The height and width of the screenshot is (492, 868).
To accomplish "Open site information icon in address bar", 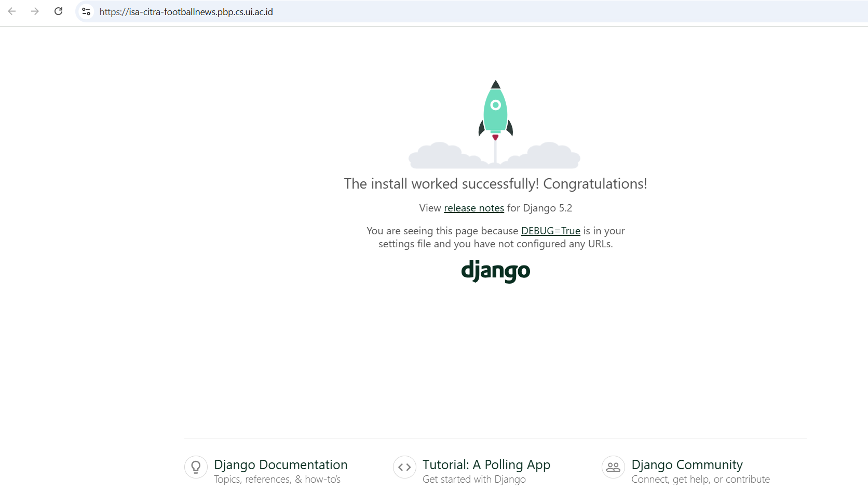I will 86,11.
